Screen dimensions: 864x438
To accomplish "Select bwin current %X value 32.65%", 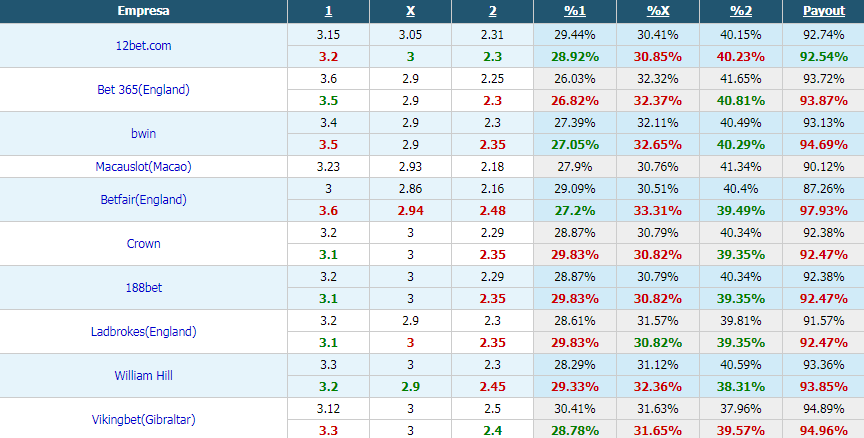I will (658, 145).
